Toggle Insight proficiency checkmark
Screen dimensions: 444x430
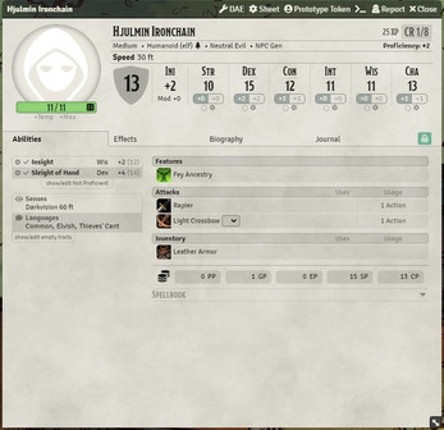coord(26,162)
